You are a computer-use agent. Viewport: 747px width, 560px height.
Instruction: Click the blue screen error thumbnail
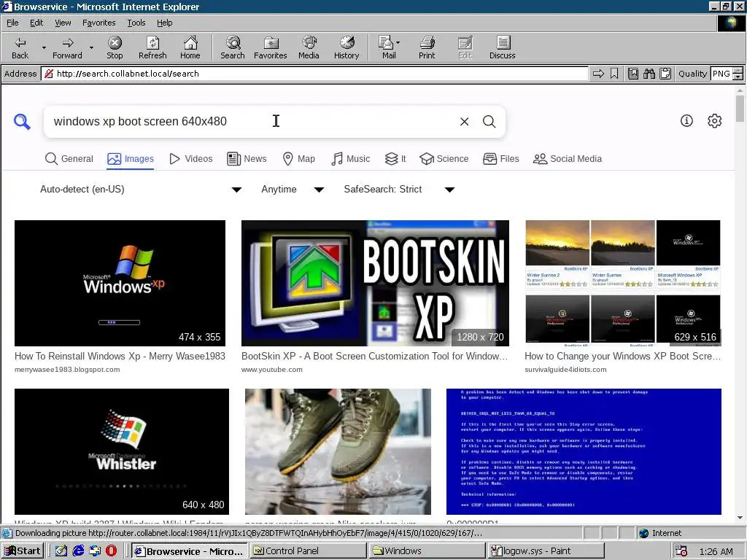click(x=584, y=451)
